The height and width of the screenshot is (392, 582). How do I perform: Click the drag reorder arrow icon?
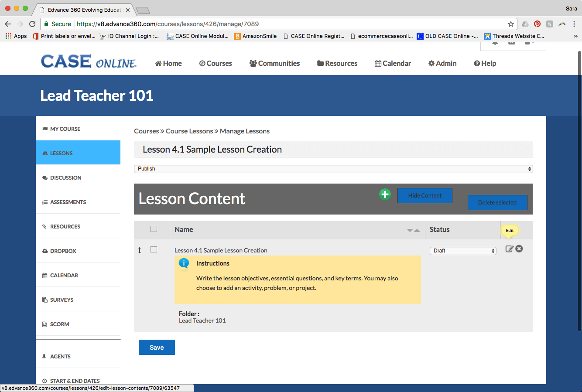(x=140, y=250)
